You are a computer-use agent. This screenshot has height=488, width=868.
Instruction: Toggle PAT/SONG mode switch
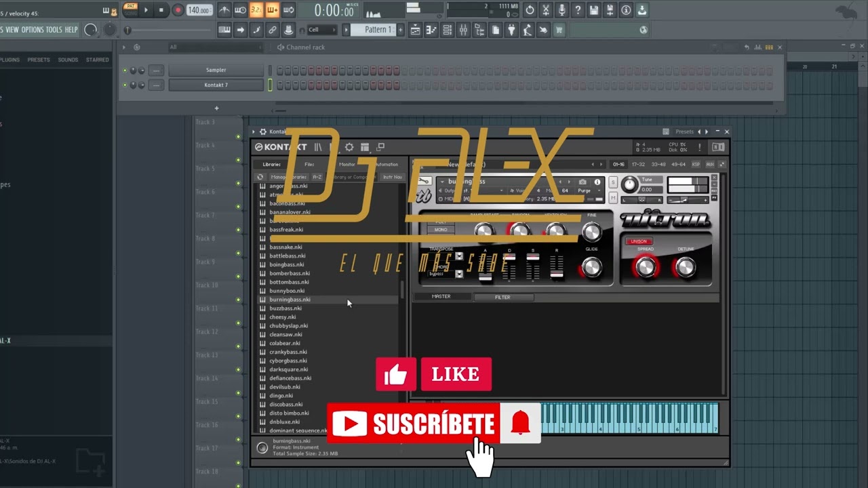(x=130, y=9)
